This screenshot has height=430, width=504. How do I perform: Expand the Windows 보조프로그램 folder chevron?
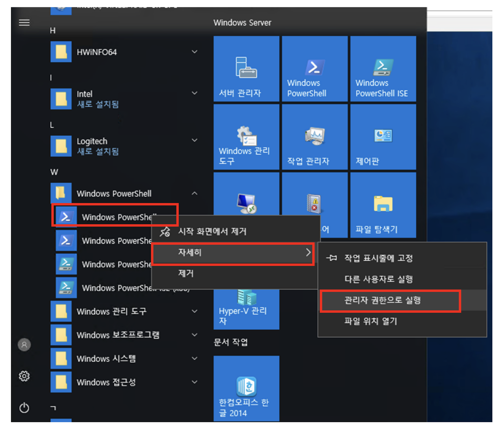[x=195, y=335]
